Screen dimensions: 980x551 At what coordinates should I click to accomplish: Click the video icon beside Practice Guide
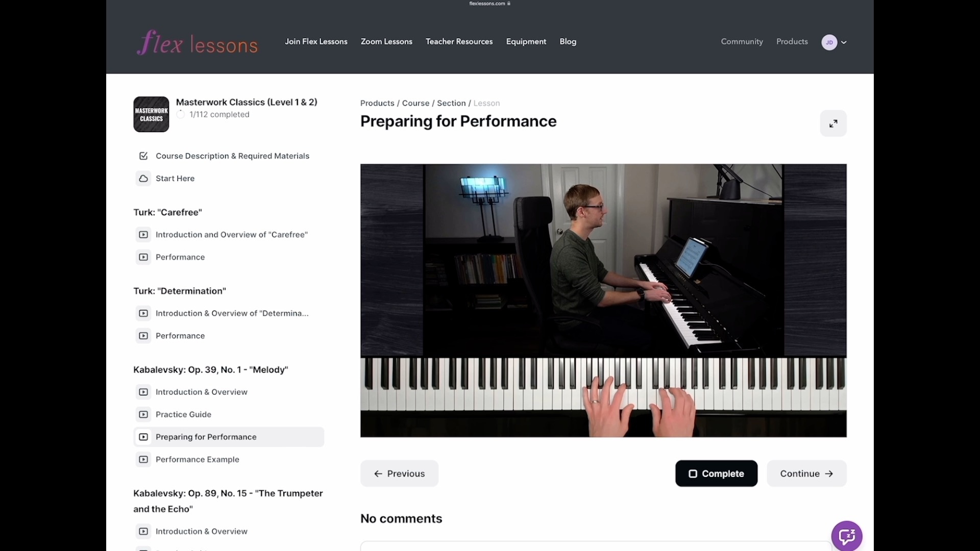point(143,414)
